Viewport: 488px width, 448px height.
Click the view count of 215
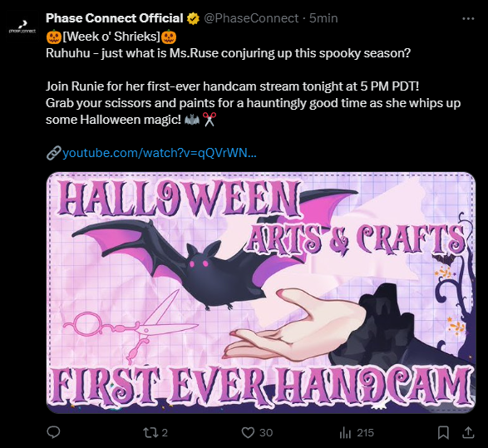[366, 433]
